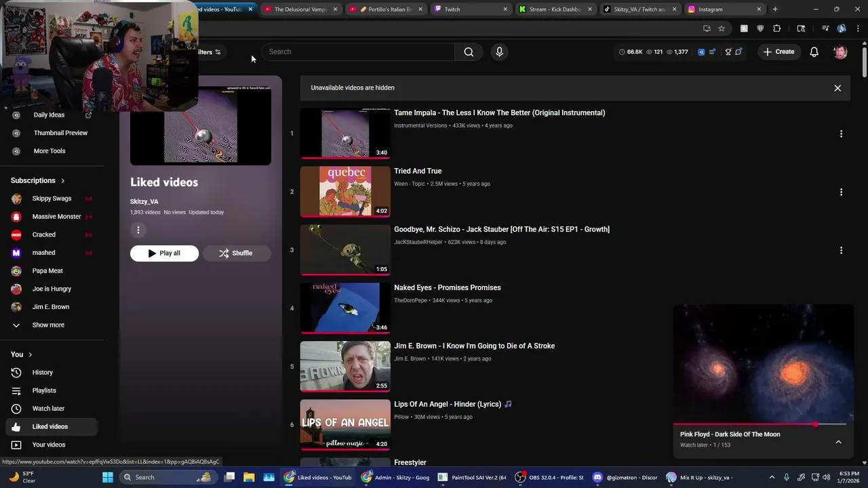Open Tame Impala video thumbnail

345,134
